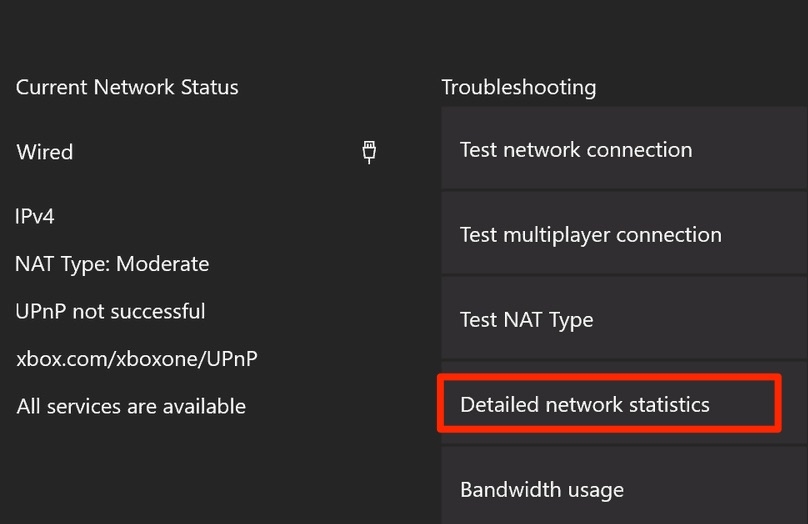Click Current Network Status heading
The image size is (808, 524).
(x=127, y=87)
